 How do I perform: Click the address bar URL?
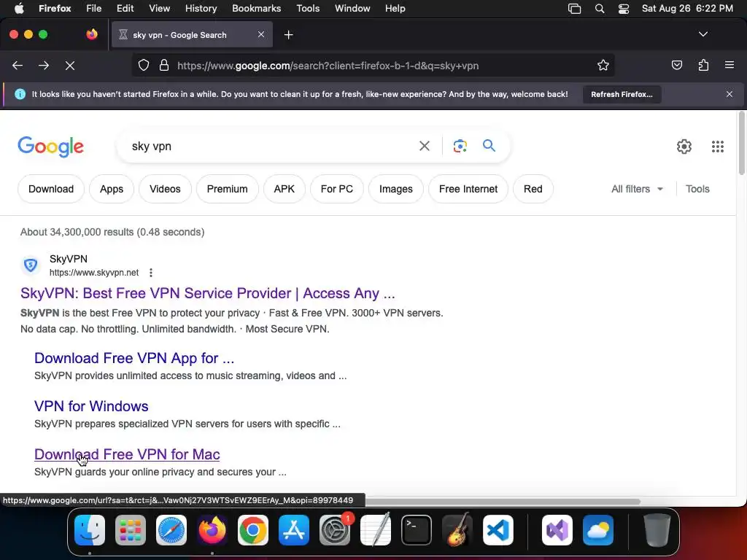pyautogui.click(x=328, y=66)
